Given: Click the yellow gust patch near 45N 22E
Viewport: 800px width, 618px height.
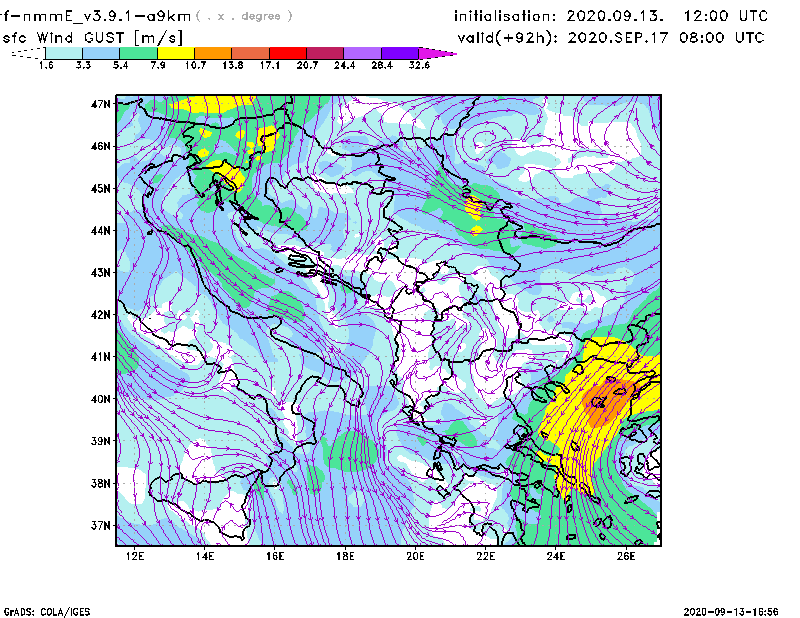Looking at the screenshot, I should 476,208.
